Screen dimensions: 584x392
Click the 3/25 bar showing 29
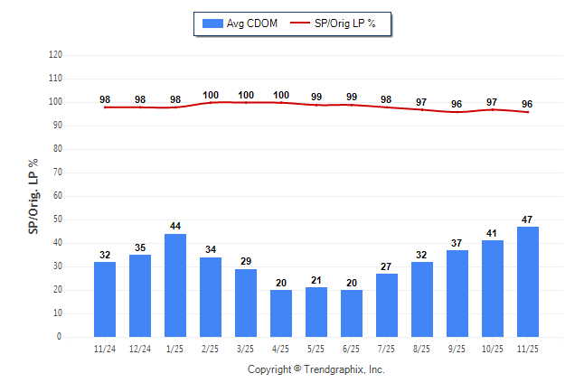click(246, 303)
